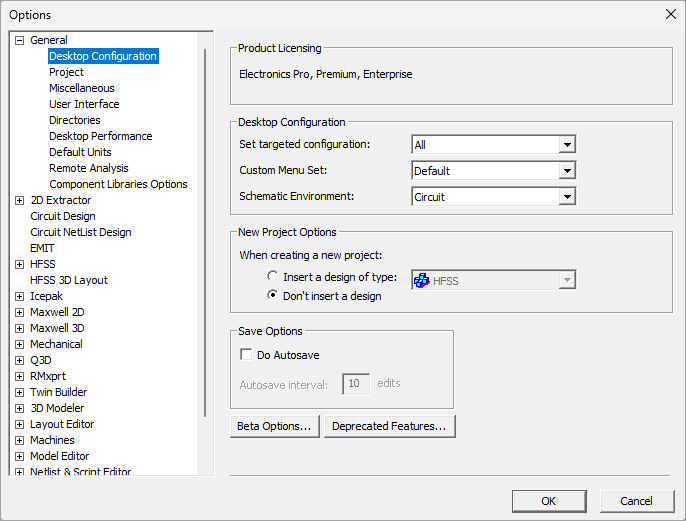The width and height of the screenshot is (686, 521).
Task: Open the Custom Menu Set dropdown
Action: (x=567, y=171)
